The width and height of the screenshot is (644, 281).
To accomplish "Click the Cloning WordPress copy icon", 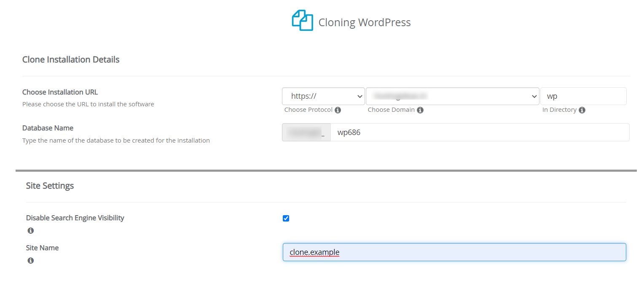I will (302, 20).
